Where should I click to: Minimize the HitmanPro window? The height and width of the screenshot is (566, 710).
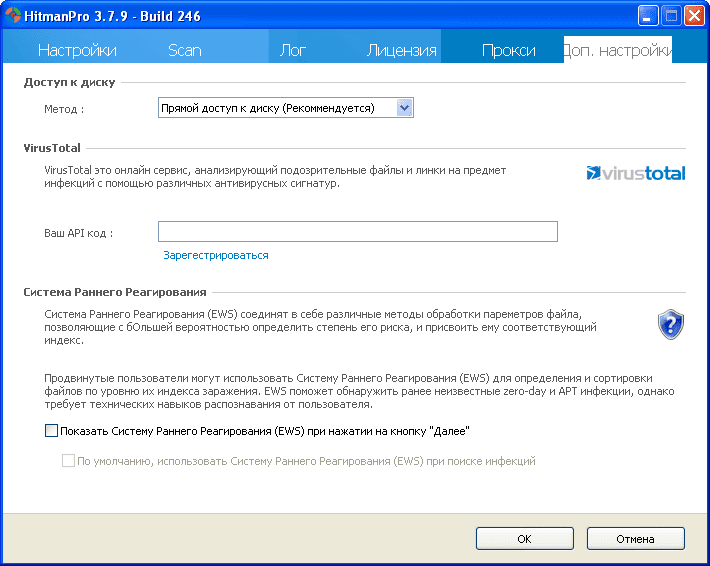coord(648,16)
